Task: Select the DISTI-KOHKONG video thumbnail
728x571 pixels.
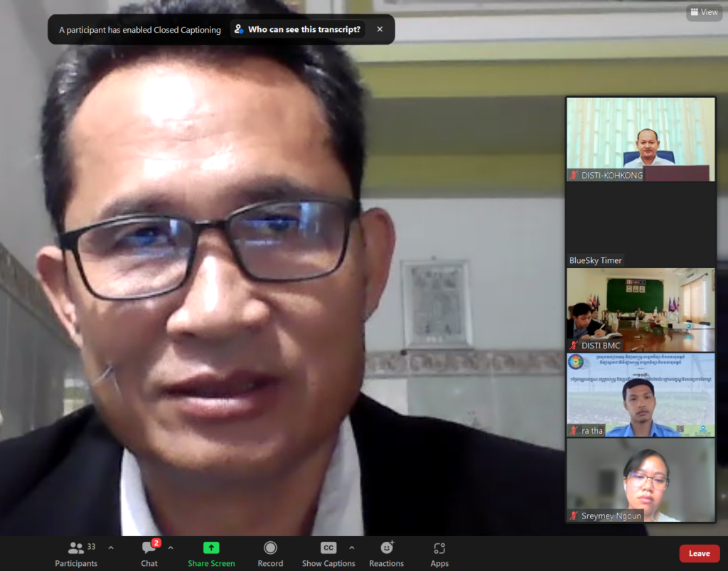Action: pyautogui.click(x=641, y=135)
